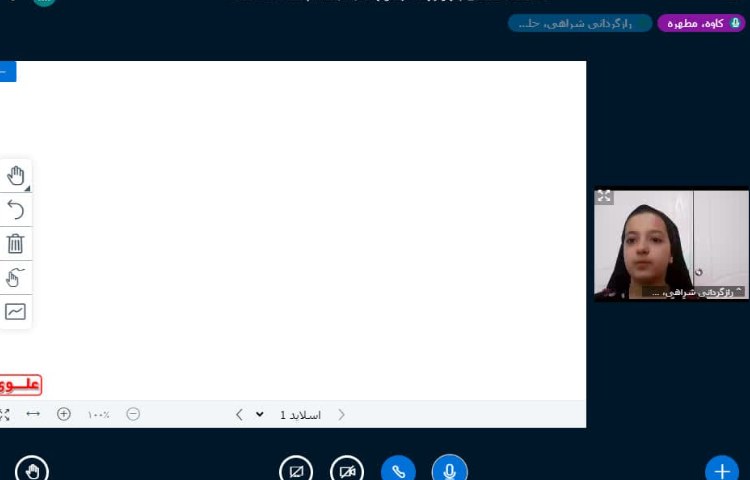Viewport: 750px width, 480px height.
Task: Undo the last whiteboard annotation
Action: coord(15,209)
